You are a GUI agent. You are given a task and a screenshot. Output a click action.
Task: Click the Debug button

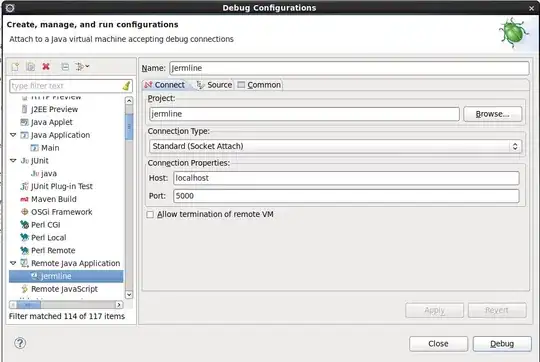tap(502, 344)
